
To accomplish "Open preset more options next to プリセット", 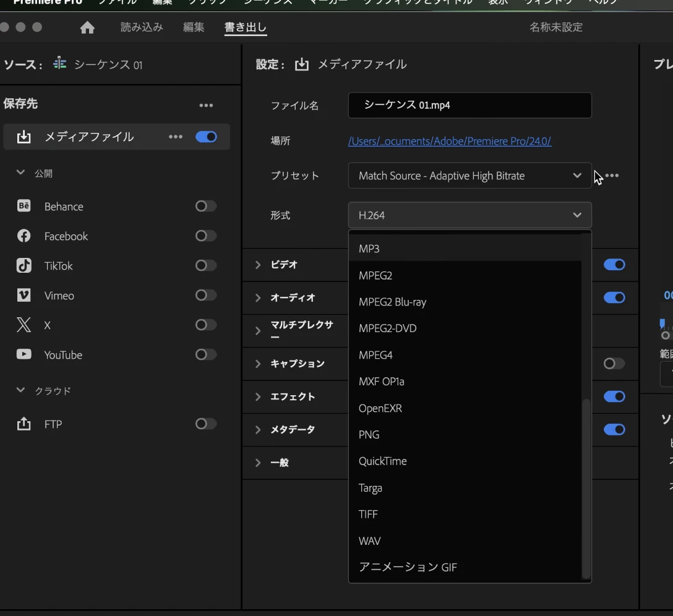I will click(x=612, y=175).
